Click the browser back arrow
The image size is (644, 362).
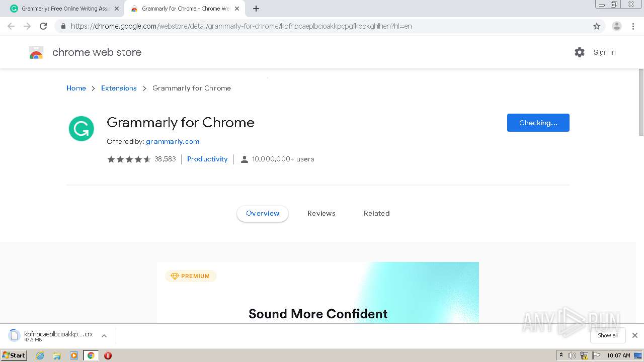pyautogui.click(x=11, y=26)
